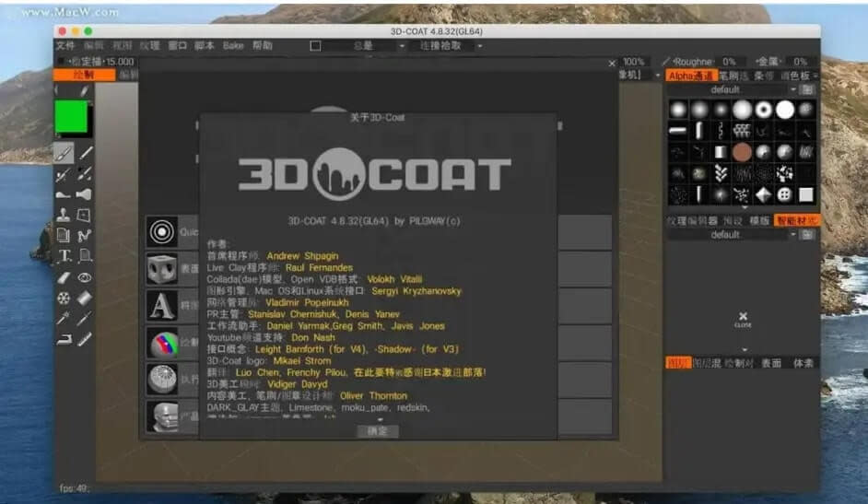Pick the ring-shaped brush alpha
Screen dimensions: 868x504
click(763, 110)
